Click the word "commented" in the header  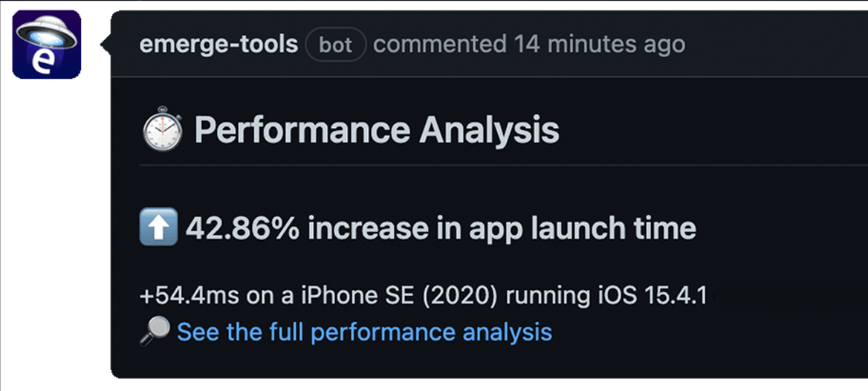point(439,45)
